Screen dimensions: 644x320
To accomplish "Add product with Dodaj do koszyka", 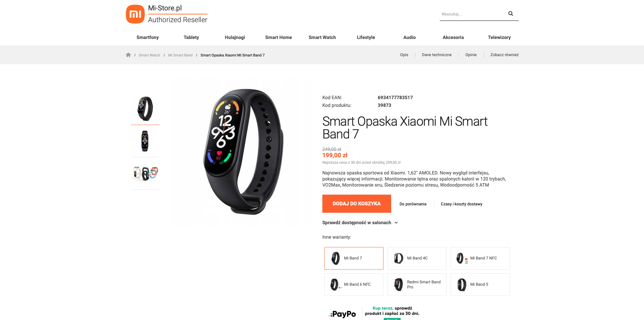I will click(357, 204).
